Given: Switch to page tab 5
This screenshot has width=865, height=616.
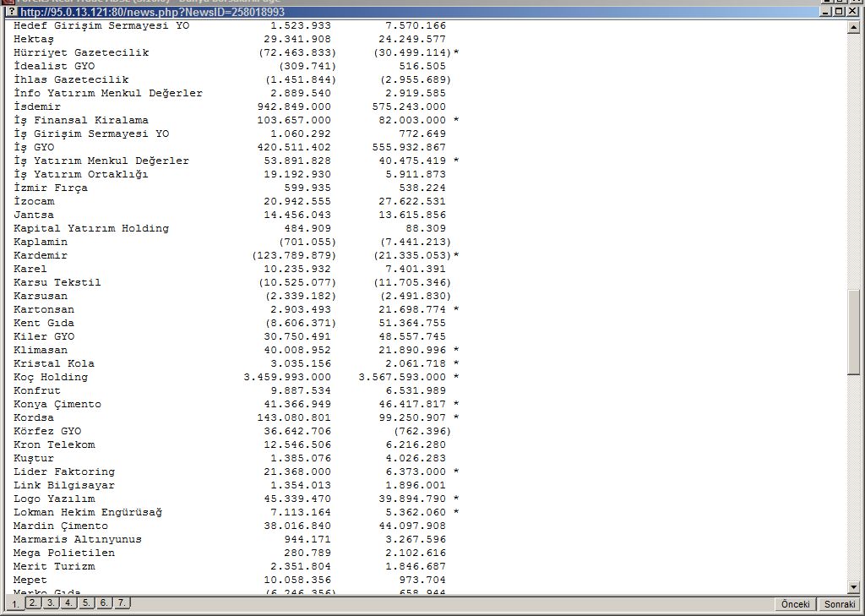Looking at the screenshot, I should click(86, 602).
